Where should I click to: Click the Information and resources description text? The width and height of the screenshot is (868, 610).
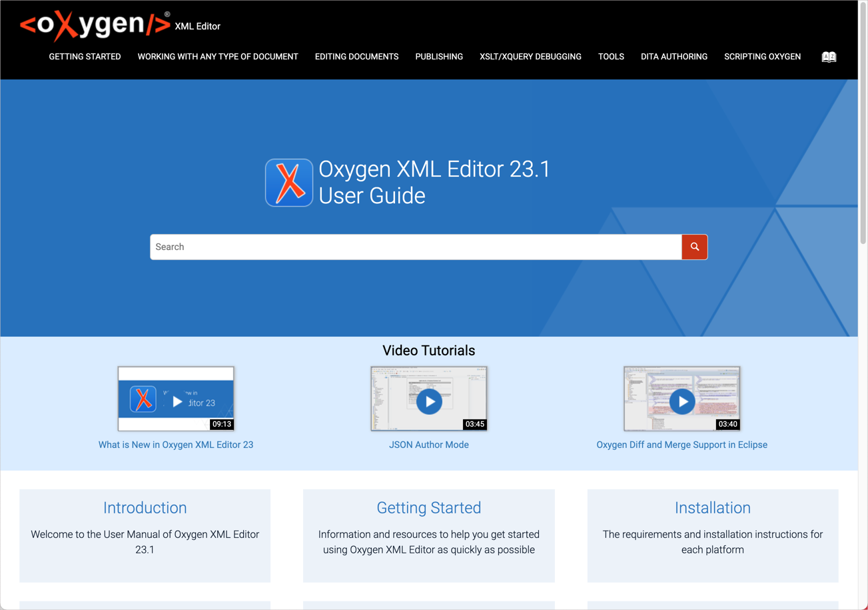[x=429, y=542]
